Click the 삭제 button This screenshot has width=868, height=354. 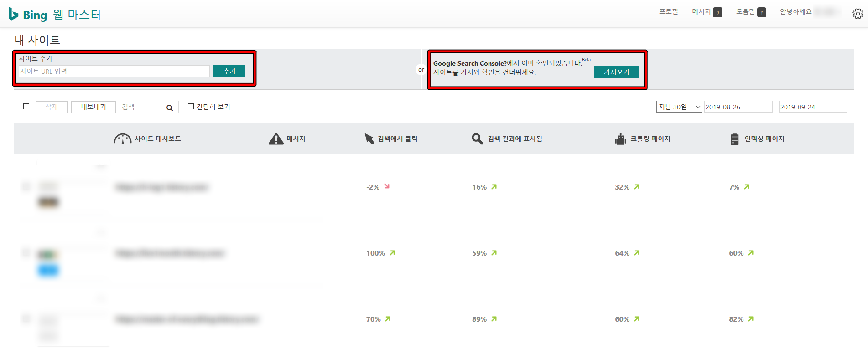click(x=52, y=107)
